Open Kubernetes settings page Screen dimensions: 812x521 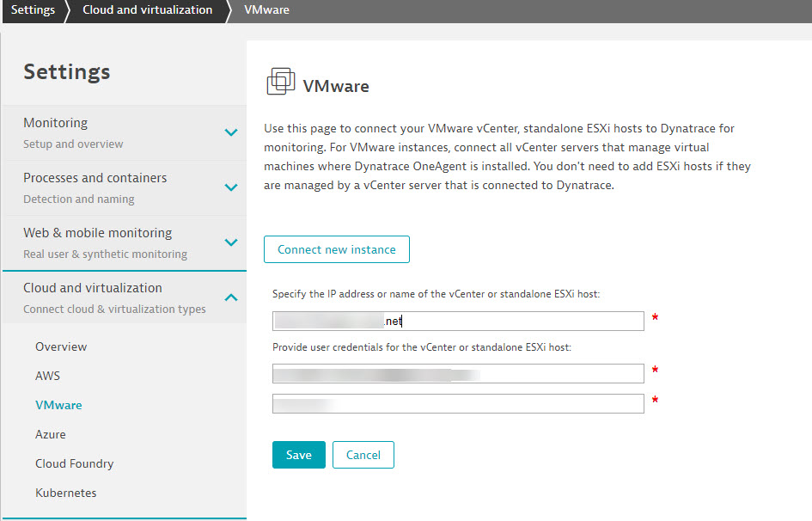click(x=65, y=493)
